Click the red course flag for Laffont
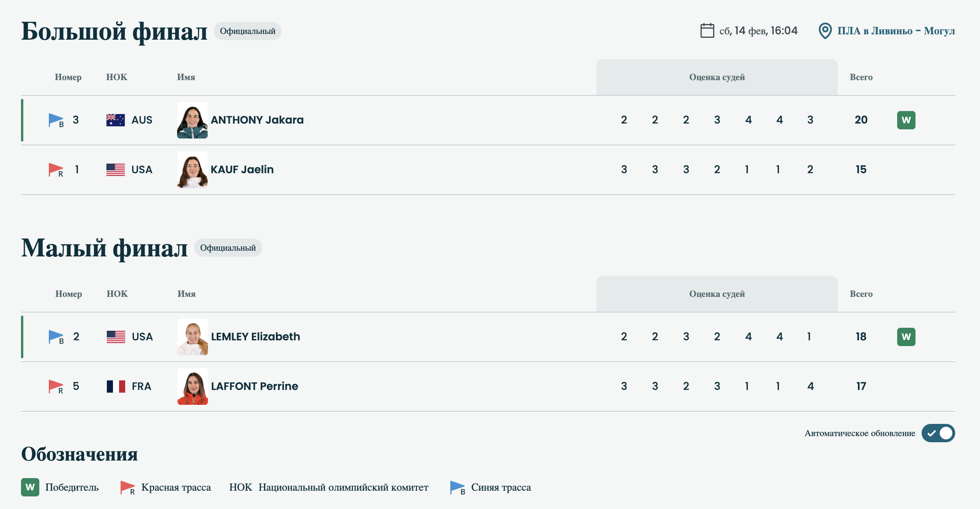980x509 pixels. pos(56,386)
